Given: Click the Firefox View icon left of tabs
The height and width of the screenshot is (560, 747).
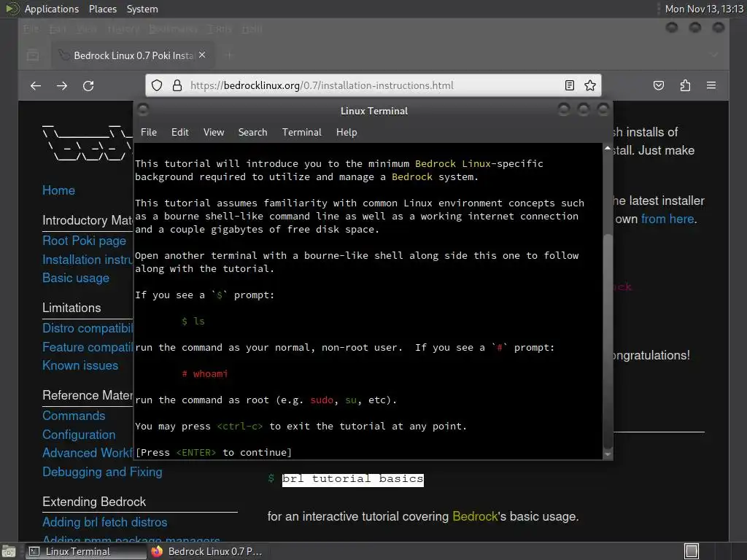Looking at the screenshot, I should coord(33,55).
